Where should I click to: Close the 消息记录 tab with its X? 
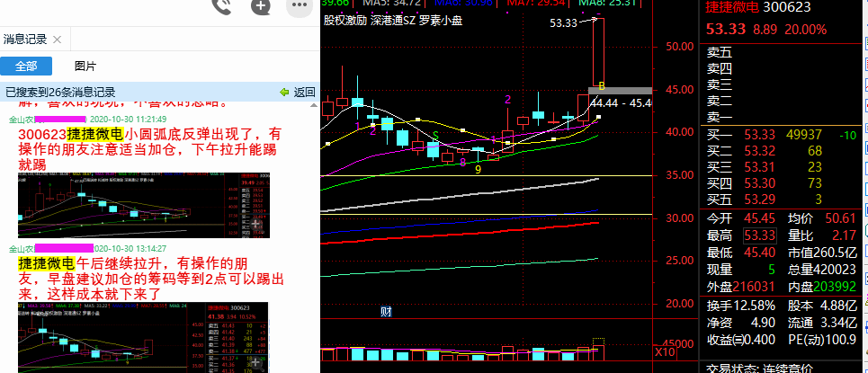point(57,40)
